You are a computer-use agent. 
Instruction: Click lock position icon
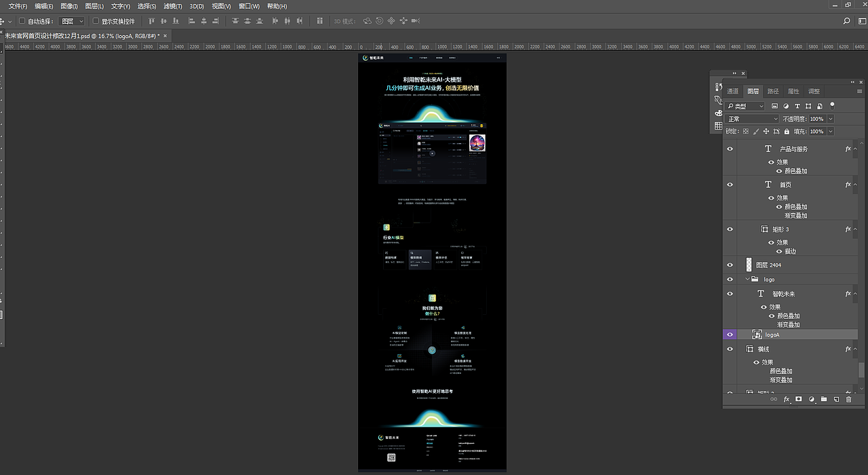click(x=766, y=132)
